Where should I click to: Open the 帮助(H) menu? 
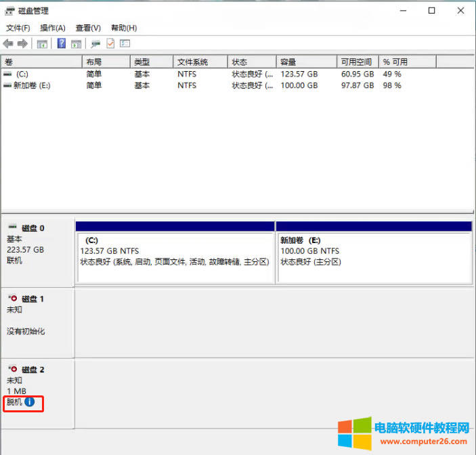point(124,28)
